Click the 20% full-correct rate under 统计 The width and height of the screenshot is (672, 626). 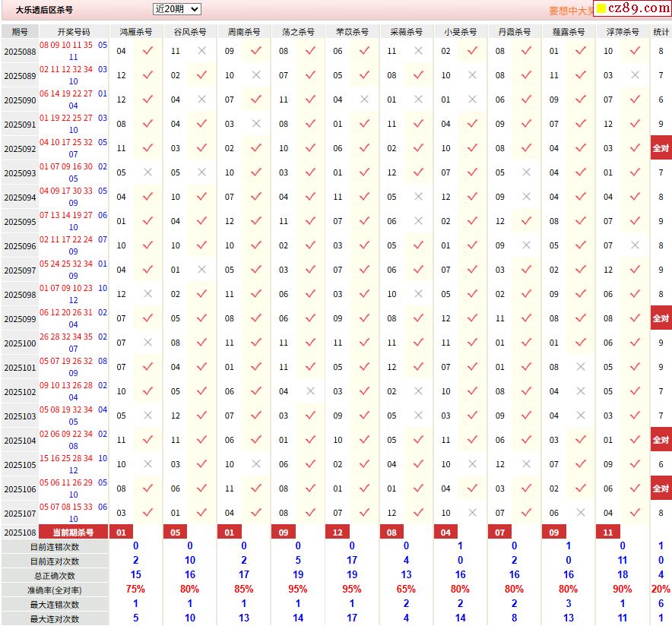pyautogui.click(x=661, y=590)
